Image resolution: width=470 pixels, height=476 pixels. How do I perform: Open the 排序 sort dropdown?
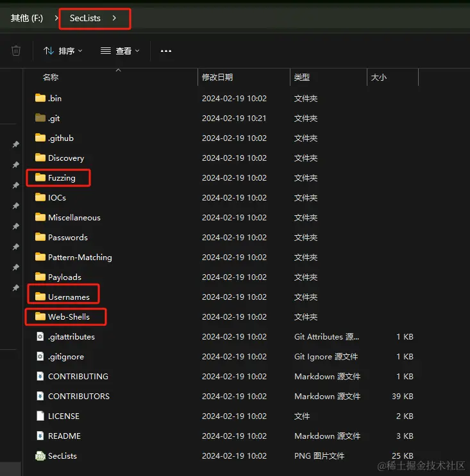tap(63, 51)
